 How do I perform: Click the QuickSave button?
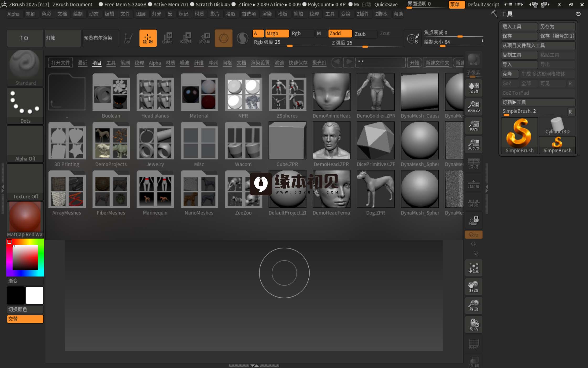pos(386,4)
